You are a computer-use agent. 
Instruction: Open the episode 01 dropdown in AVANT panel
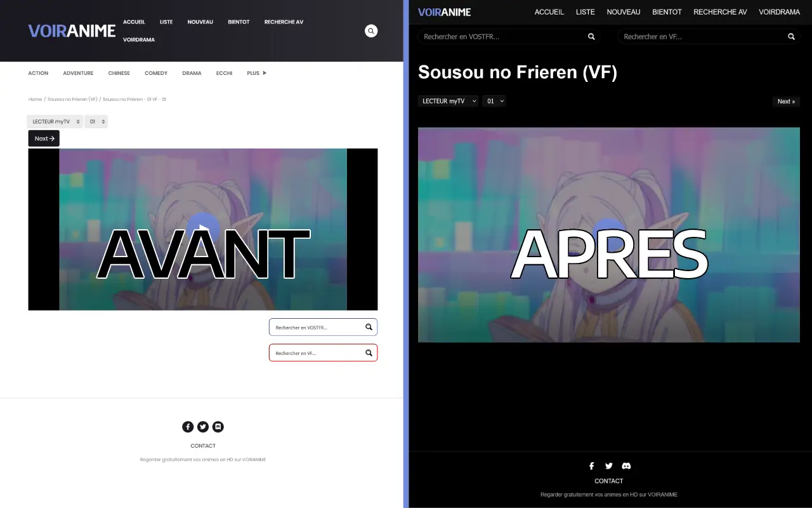tap(96, 121)
